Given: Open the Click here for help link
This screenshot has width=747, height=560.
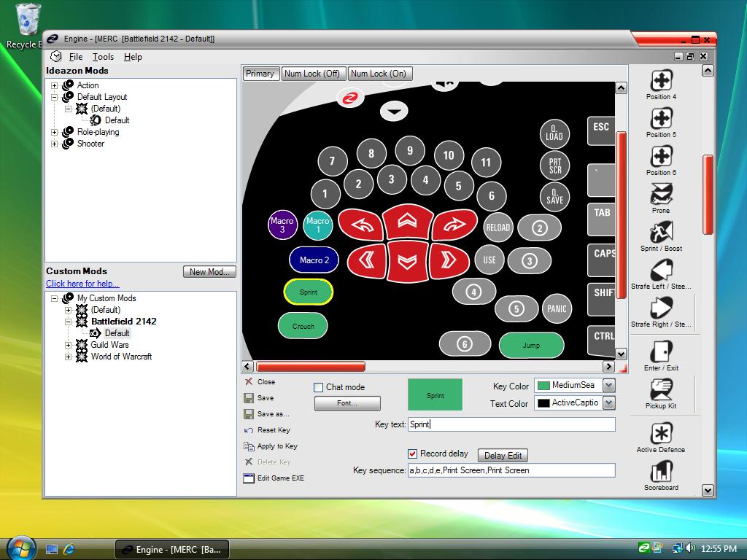Looking at the screenshot, I should tap(82, 284).
